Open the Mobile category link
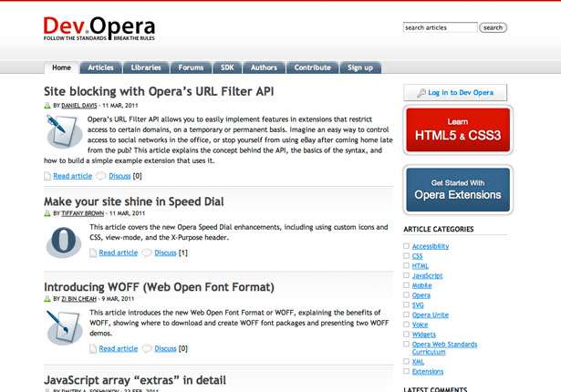The image size is (561, 392). coord(422,285)
